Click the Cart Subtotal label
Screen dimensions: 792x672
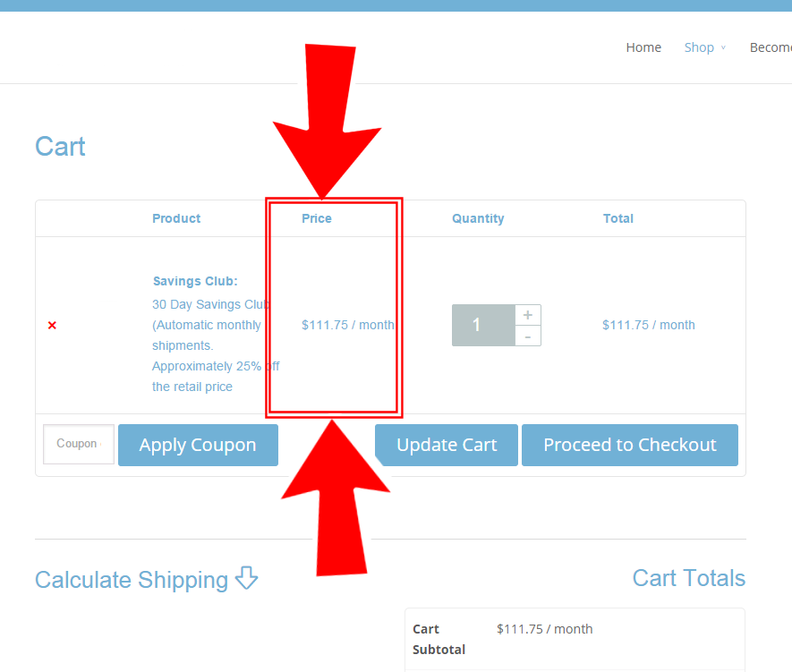[439, 639]
